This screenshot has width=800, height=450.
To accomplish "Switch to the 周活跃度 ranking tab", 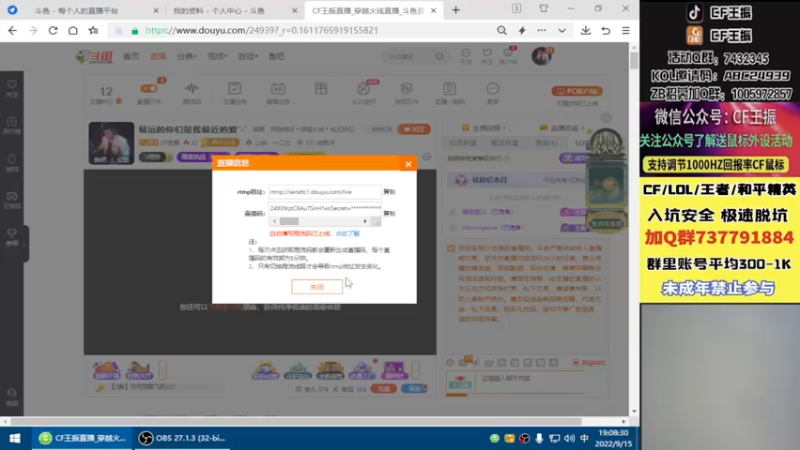I will pos(504,143).
